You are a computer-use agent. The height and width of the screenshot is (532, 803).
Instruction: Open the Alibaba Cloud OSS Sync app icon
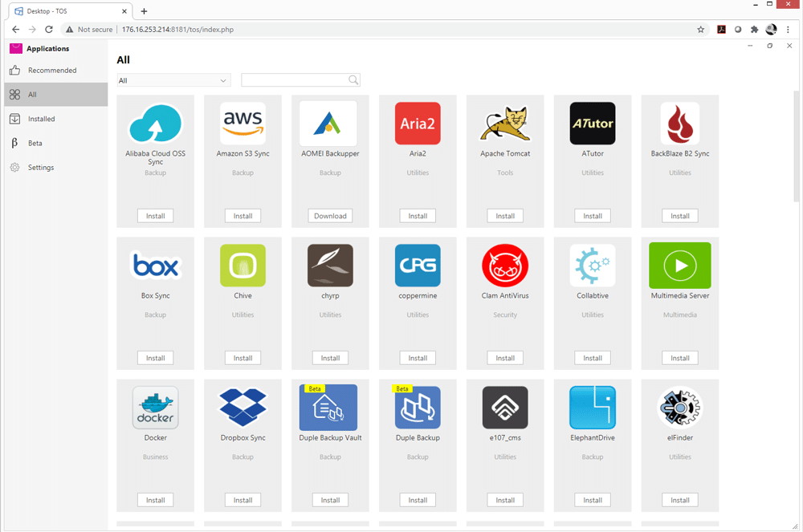[x=155, y=124]
